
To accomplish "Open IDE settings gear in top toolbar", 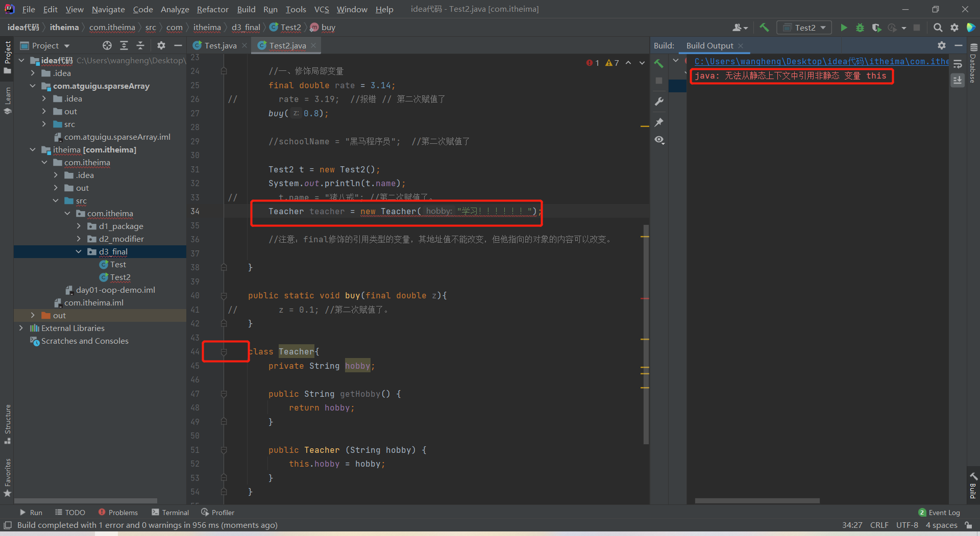I will pyautogui.click(x=954, y=28).
